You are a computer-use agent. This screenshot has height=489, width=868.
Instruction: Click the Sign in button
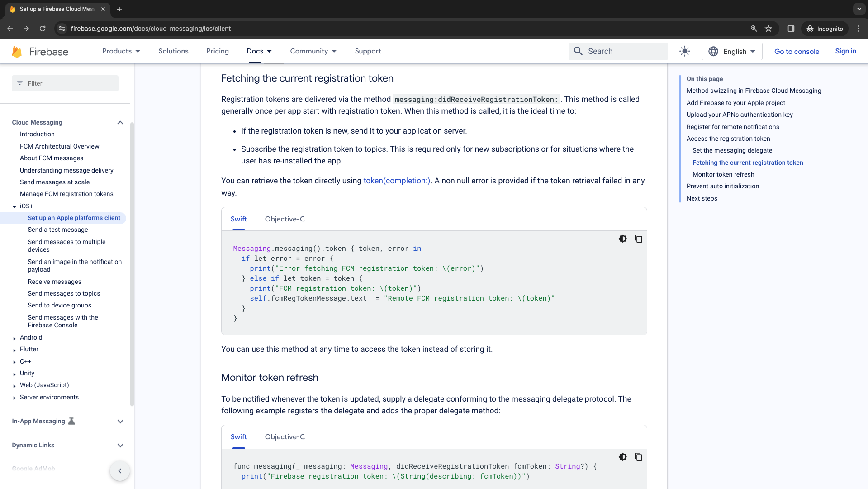(x=845, y=51)
